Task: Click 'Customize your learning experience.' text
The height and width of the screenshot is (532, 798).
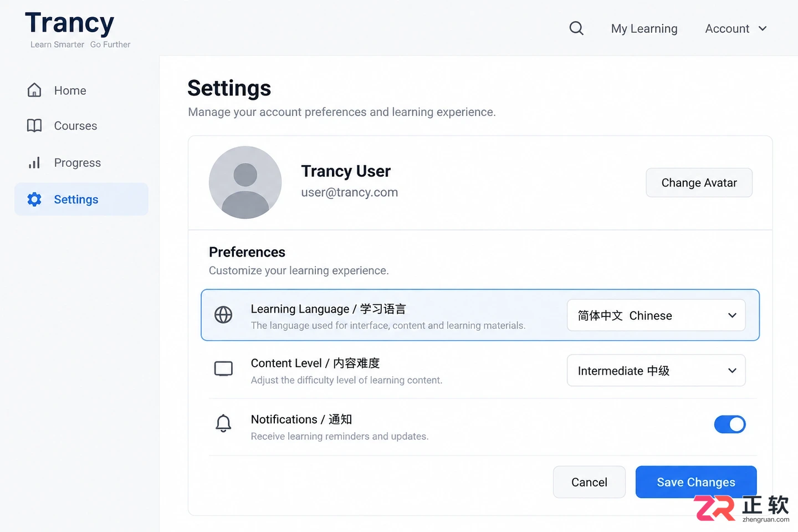Action: pos(299,270)
